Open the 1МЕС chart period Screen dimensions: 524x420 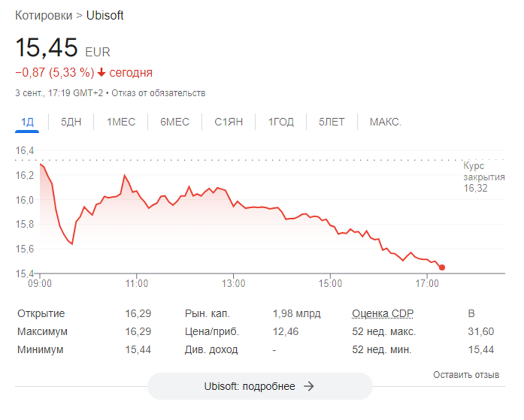pos(121,122)
